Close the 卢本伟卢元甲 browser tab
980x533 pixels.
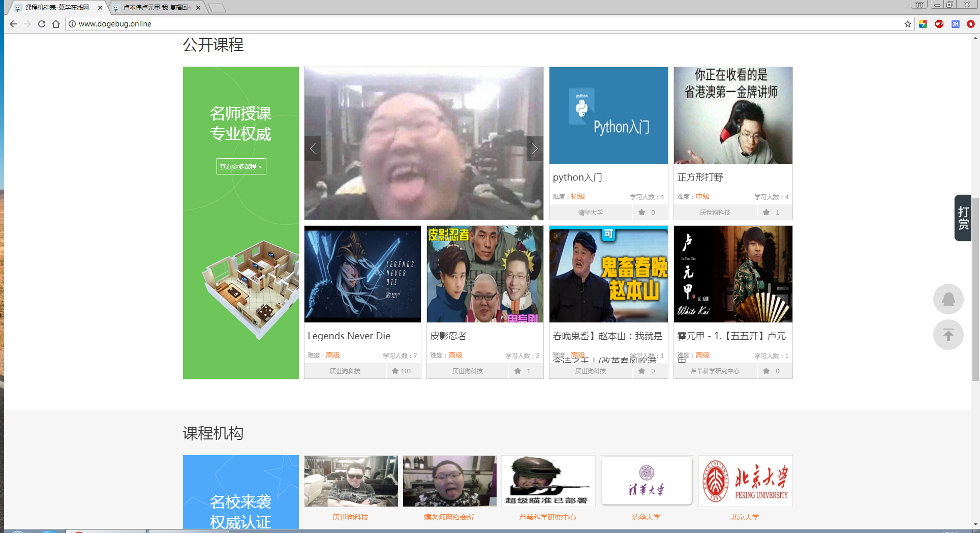click(198, 8)
